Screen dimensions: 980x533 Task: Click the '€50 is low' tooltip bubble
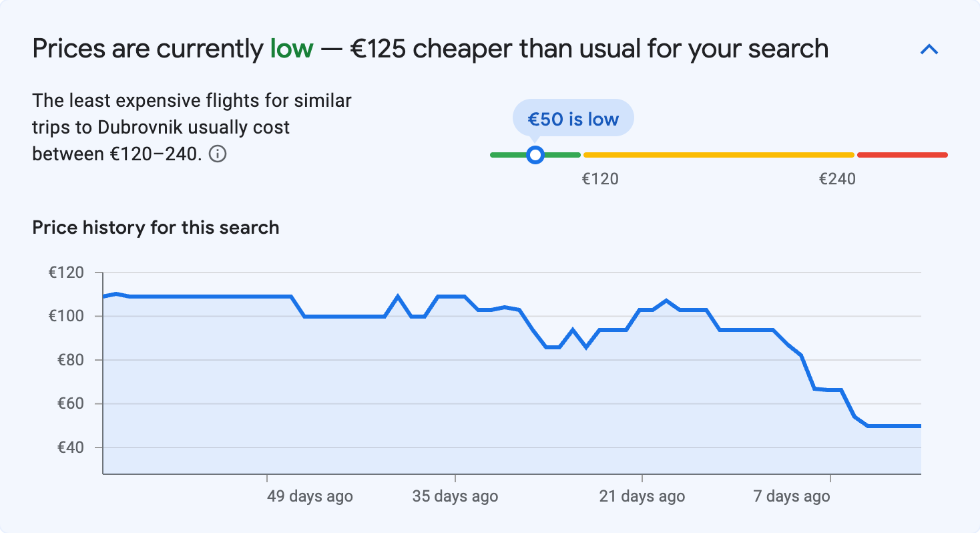(573, 118)
